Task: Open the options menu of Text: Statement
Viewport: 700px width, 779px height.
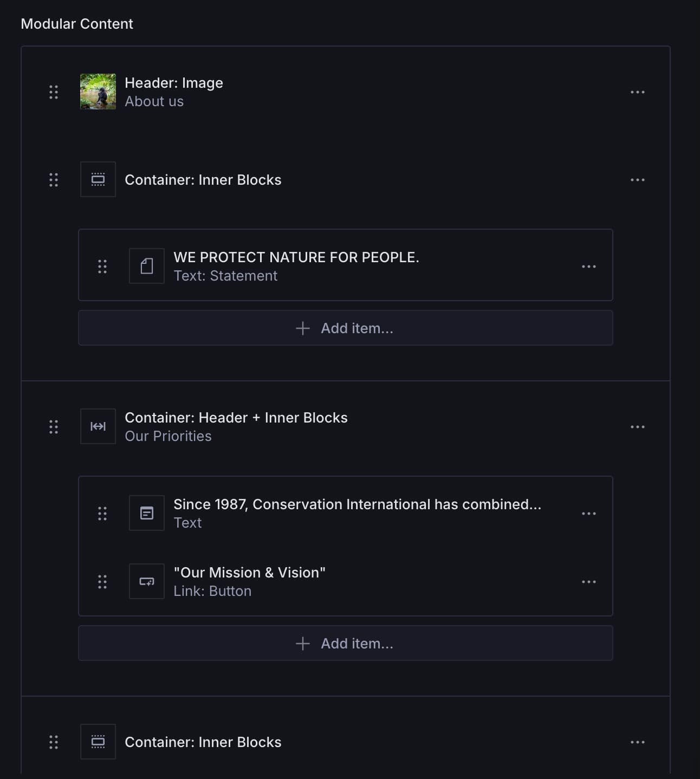Action: click(588, 265)
